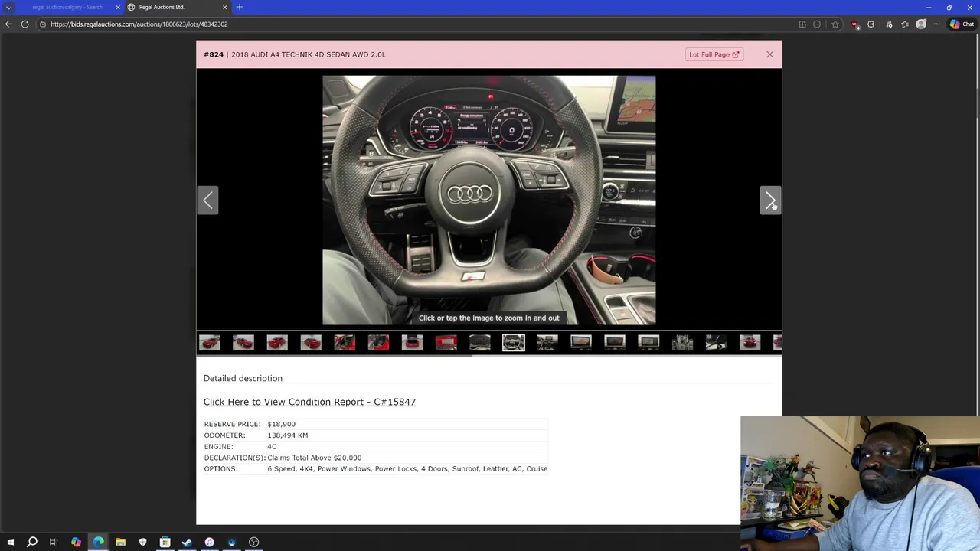Zoom into the steering wheel main image
The height and width of the screenshot is (551, 980).
488,200
